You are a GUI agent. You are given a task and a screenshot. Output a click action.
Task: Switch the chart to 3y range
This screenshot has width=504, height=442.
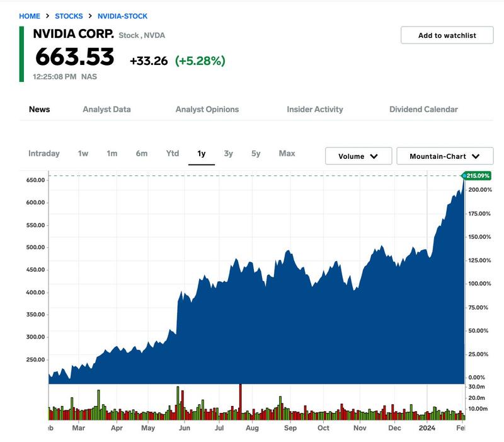(228, 153)
